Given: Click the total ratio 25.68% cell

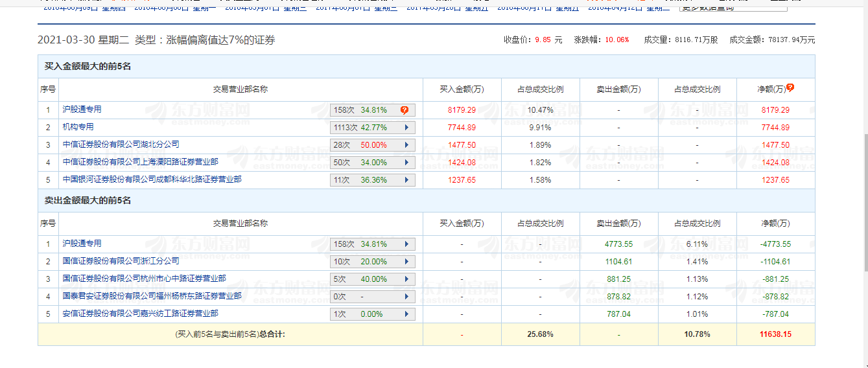Looking at the screenshot, I should (540, 334).
